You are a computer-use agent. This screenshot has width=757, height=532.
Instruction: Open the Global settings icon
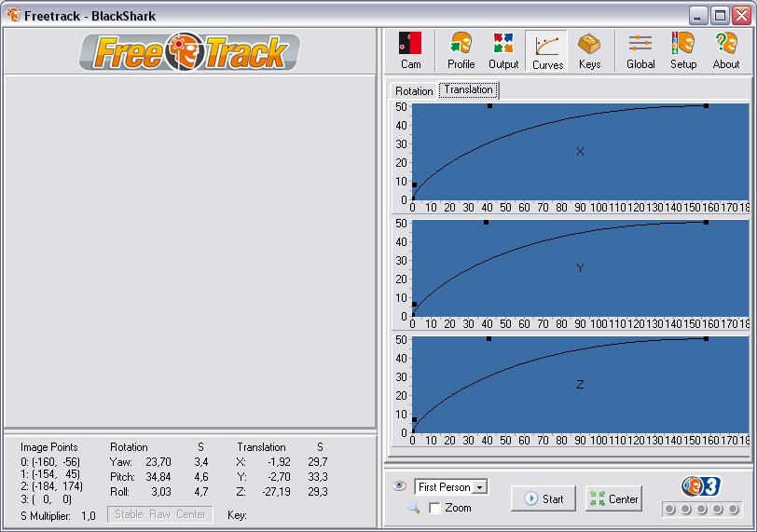(x=640, y=50)
